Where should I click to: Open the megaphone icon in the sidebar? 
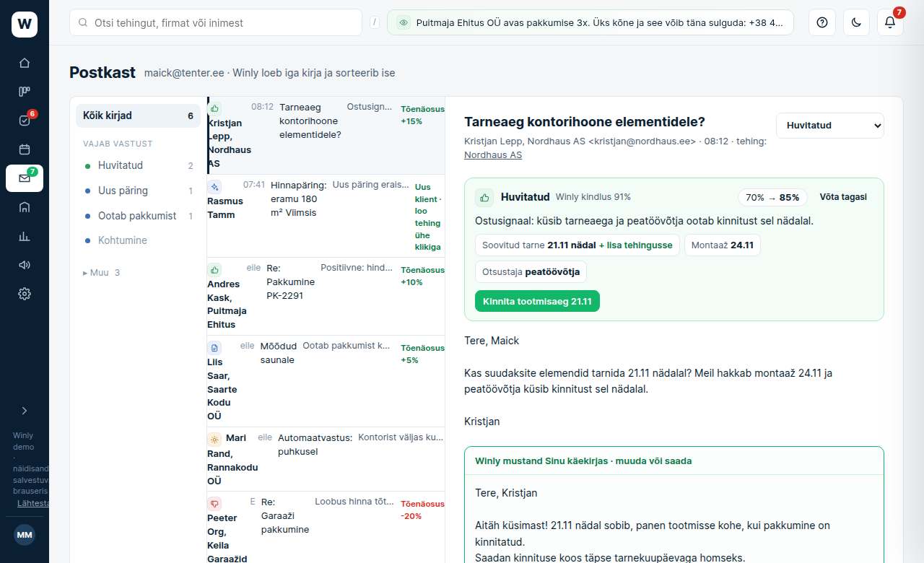coord(25,265)
